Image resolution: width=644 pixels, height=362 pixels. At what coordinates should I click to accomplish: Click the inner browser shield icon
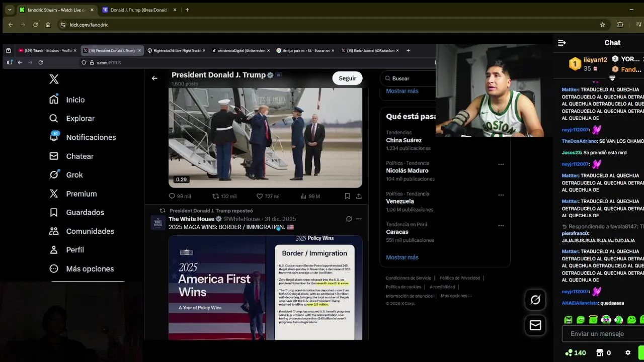84,63
